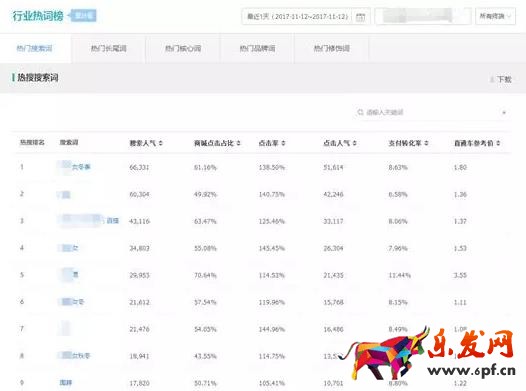Click the download icon beside 下载

click(492, 79)
